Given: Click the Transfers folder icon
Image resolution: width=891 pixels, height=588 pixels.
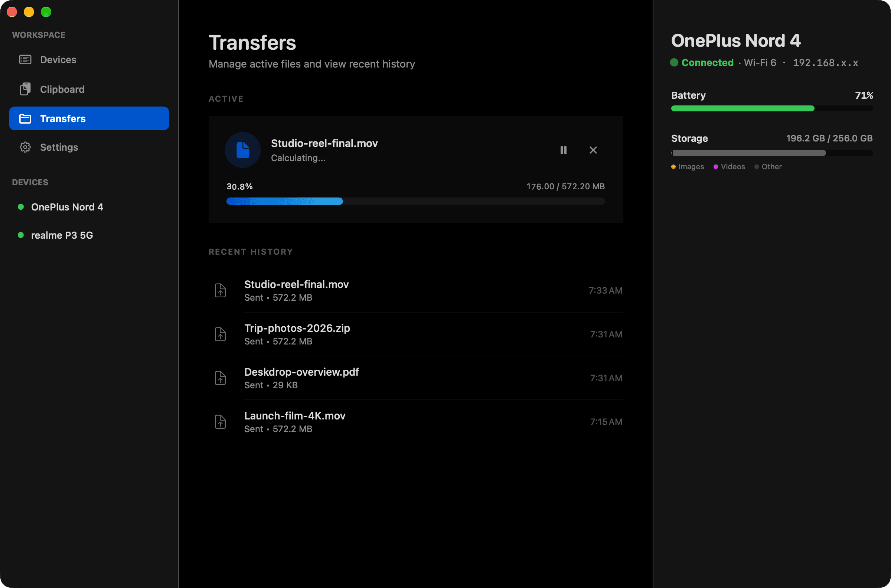Looking at the screenshot, I should tap(25, 118).
